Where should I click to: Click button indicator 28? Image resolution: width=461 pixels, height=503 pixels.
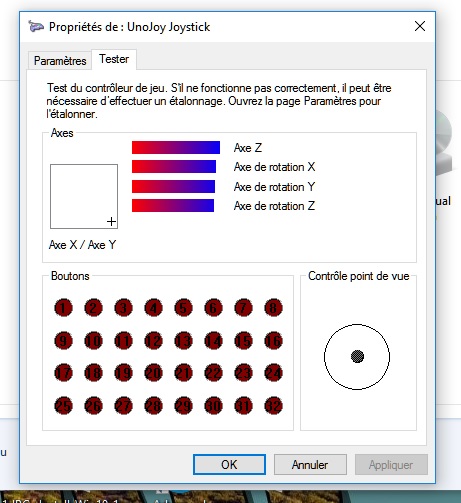(153, 405)
